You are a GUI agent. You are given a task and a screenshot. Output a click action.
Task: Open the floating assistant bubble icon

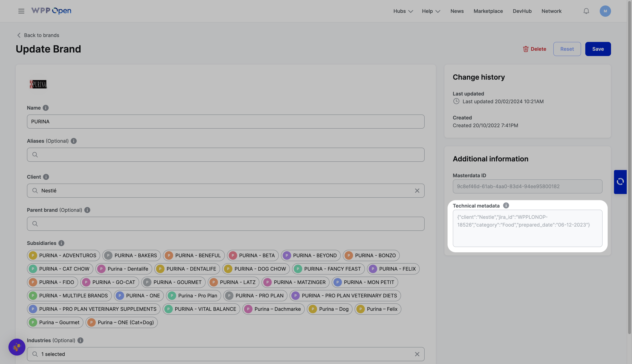click(17, 347)
